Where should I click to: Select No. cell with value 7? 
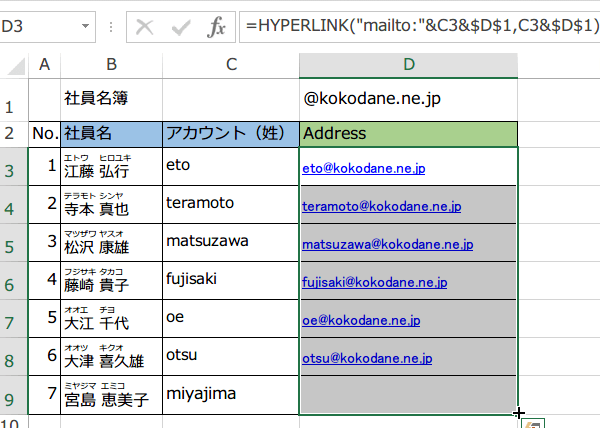pyautogui.click(x=44, y=395)
